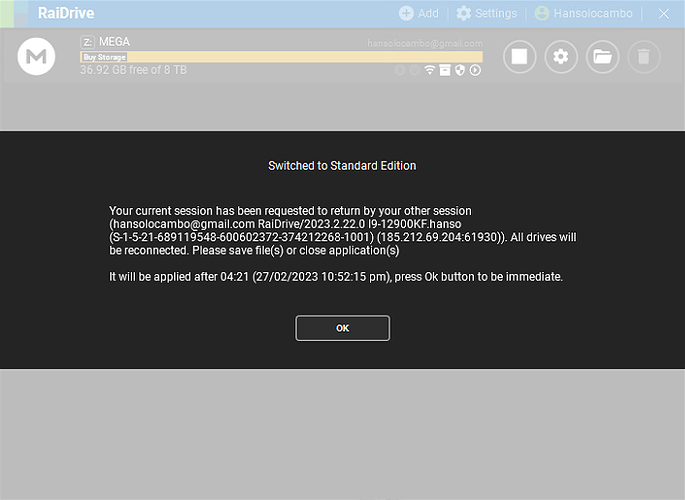The image size is (685, 500).
Task: Stop the MEGA drive connection
Action: coord(519,57)
